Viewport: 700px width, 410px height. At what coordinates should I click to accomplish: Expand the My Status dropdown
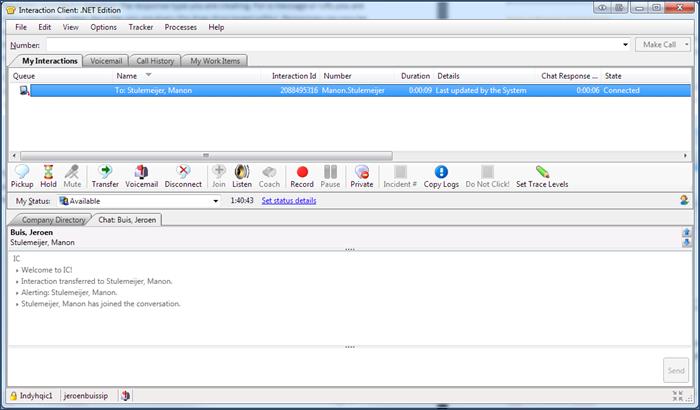click(x=215, y=201)
